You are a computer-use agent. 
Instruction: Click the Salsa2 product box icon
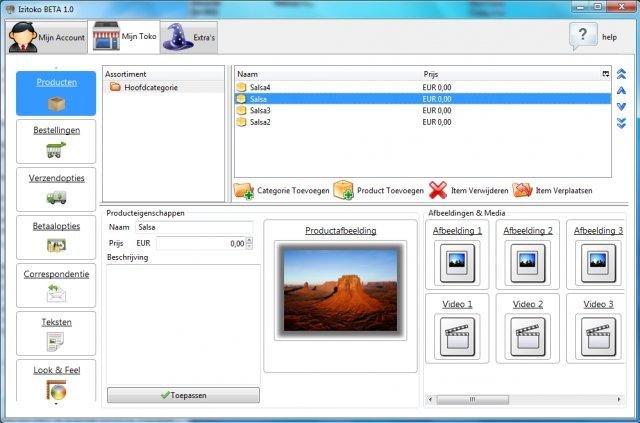click(241, 122)
